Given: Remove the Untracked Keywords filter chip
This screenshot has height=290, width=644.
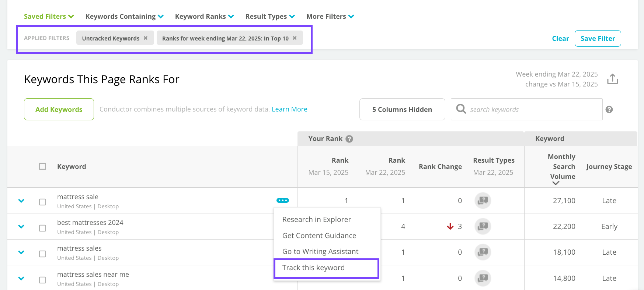Looking at the screenshot, I should coord(146,38).
